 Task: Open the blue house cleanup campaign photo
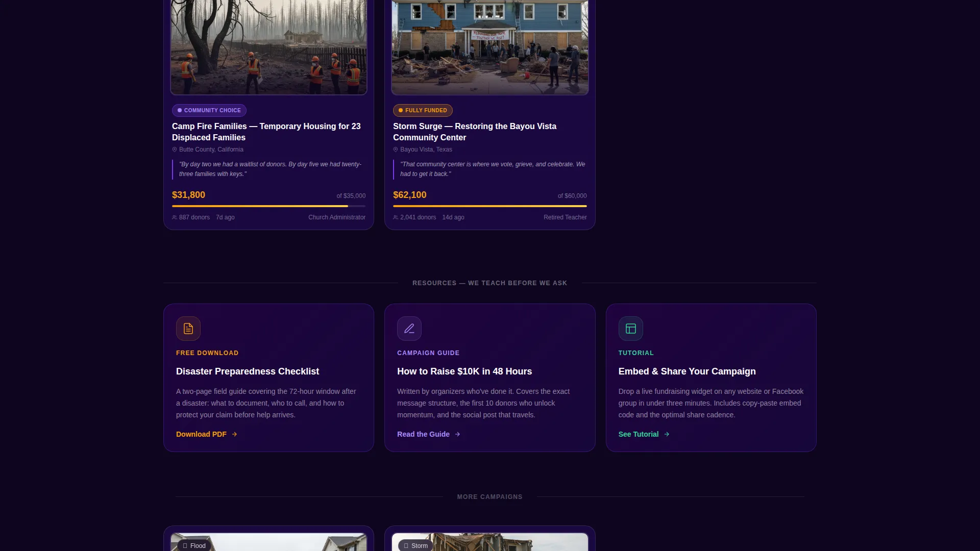490,47
